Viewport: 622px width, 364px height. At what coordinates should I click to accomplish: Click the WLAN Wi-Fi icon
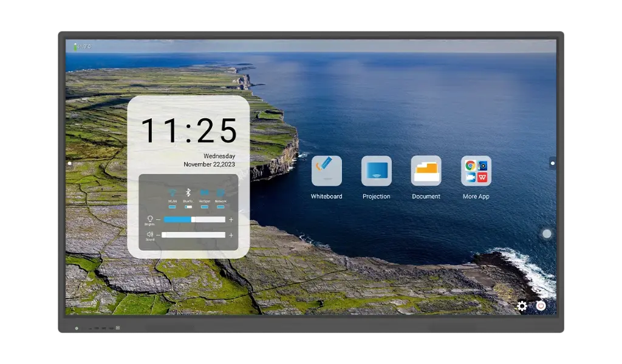(172, 192)
